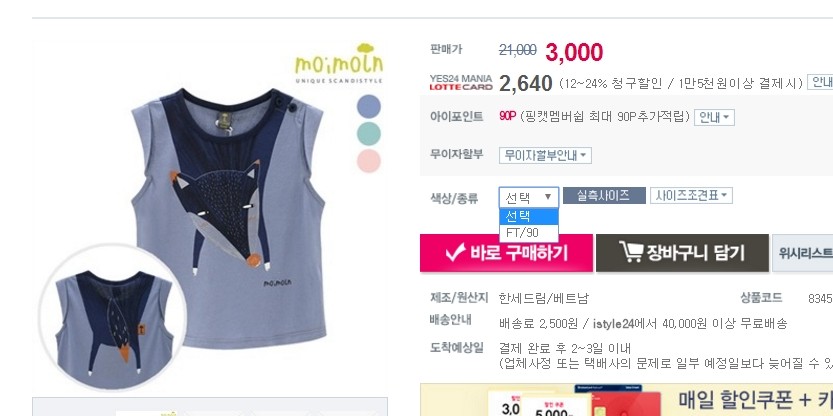Click the 매일 할인쿠폰 coupon banner
This screenshot has width=833, height=416.
(626, 400)
